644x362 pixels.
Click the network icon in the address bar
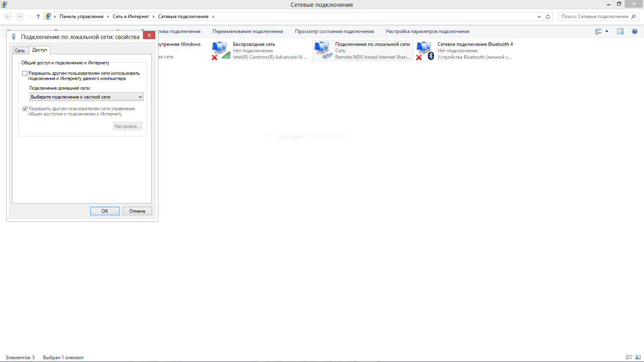click(48, 16)
